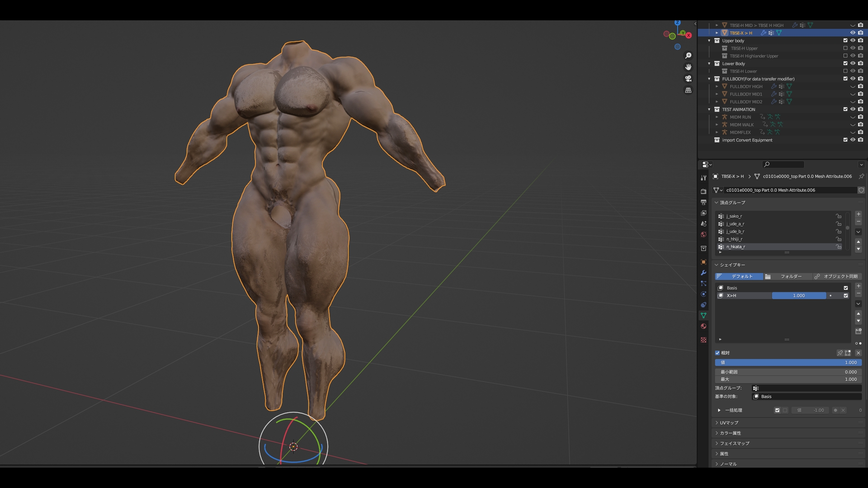Move shape key up with arrow button
The width and height of the screenshot is (868, 488).
pos(859,314)
